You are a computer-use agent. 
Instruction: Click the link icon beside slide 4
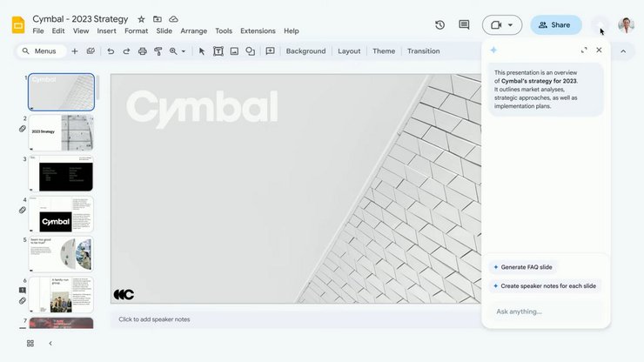coord(23,211)
